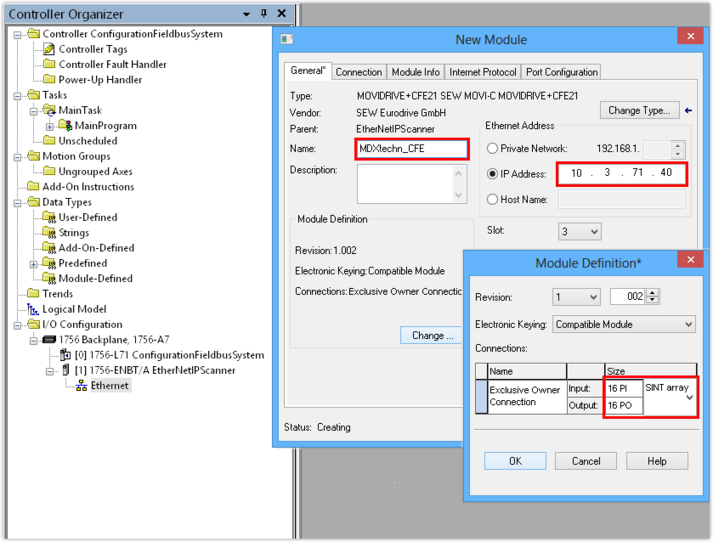Click the Logical Model icon
This screenshot has height=542, width=713.
point(34,309)
